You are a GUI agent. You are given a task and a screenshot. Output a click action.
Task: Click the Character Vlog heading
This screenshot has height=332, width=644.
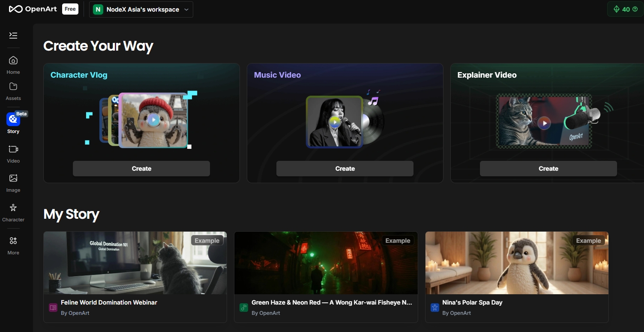79,75
